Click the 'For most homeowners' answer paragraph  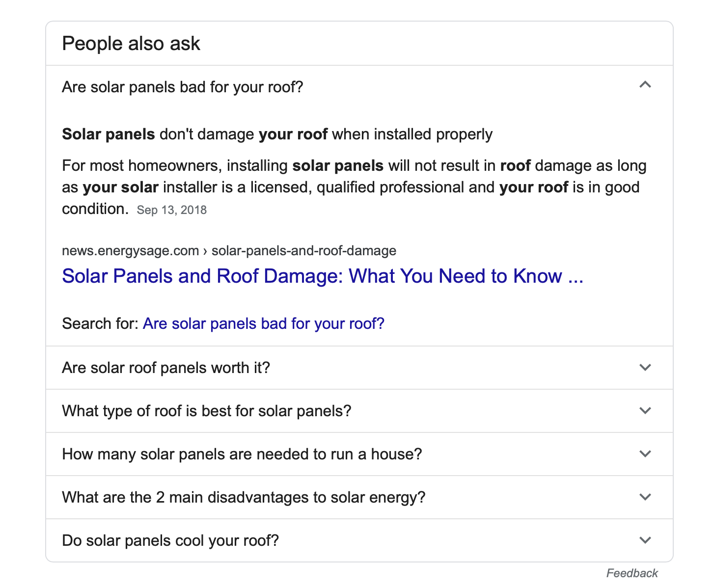point(354,187)
